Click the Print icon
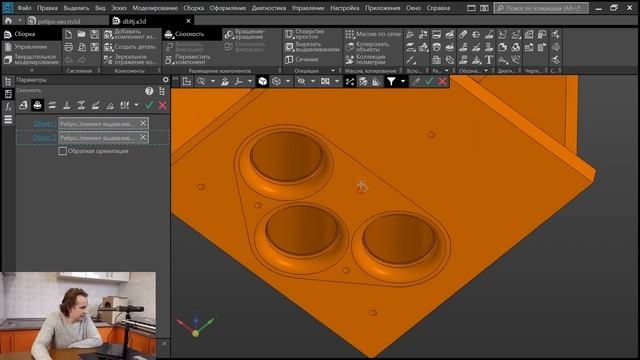This screenshot has width=640, height=360. (69, 47)
